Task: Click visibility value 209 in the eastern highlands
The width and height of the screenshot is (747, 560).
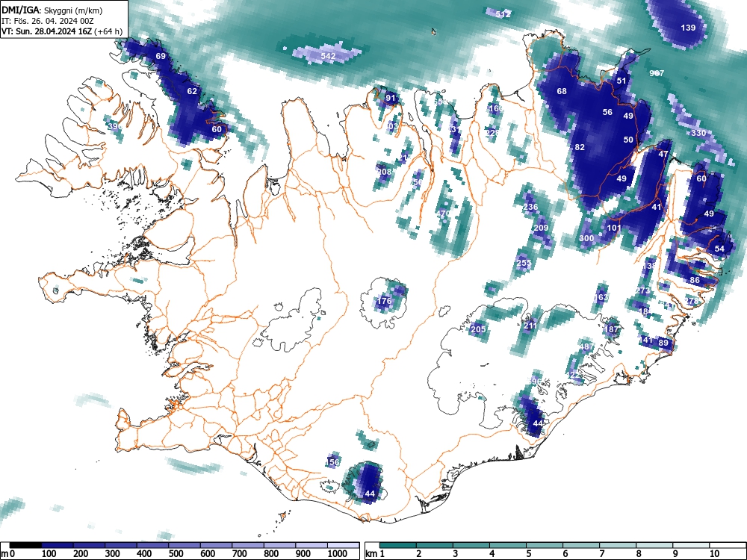Action: point(541,228)
